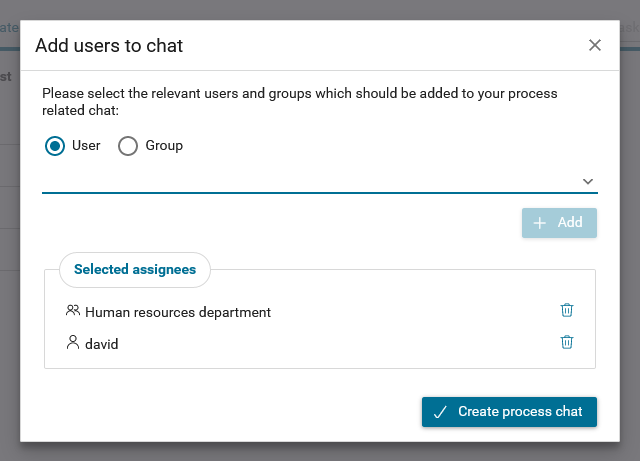Select the david assignee entry
Image resolution: width=640 pixels, height=461 pixels.
tap(102, 344)
